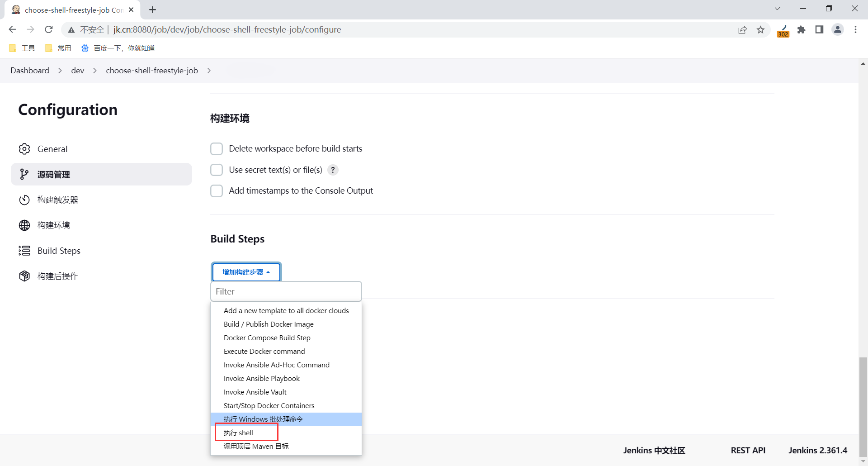Go to Dashboard via breadcrumb

[x=30, y=71]
